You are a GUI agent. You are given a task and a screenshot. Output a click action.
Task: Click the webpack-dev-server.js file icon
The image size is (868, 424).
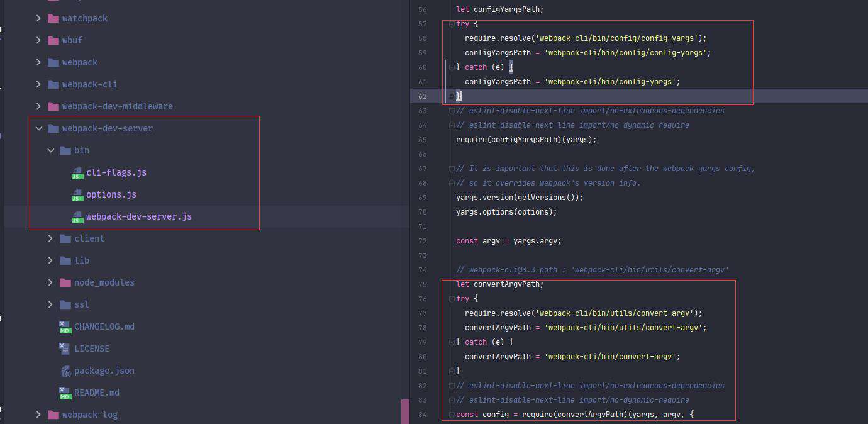tap(77, 217)
